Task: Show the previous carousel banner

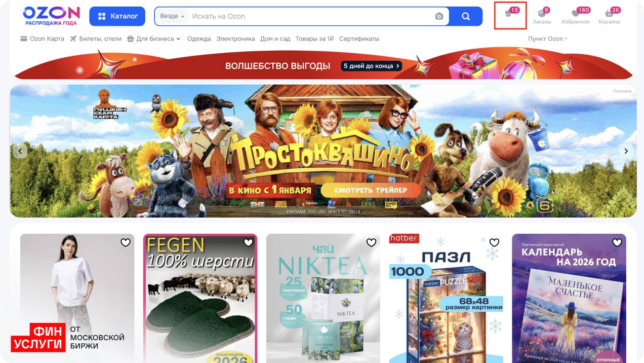Action: click(x=20, y=151)
